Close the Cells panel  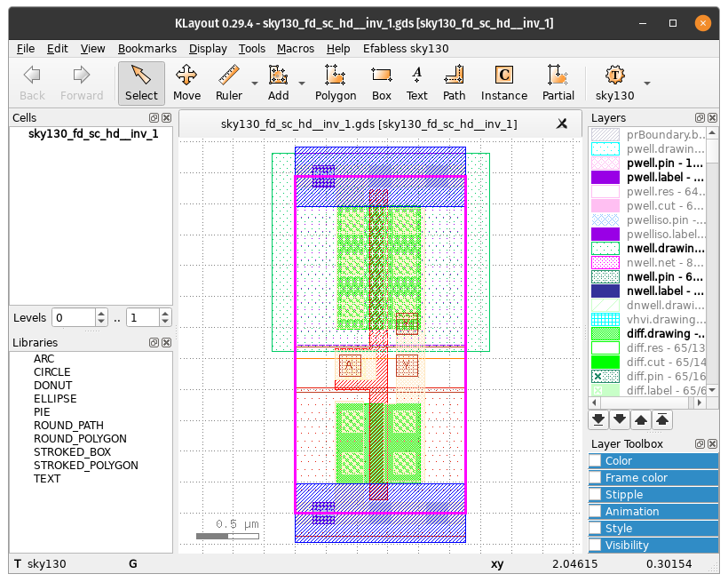pyautogui.click(x=166, y=117)
